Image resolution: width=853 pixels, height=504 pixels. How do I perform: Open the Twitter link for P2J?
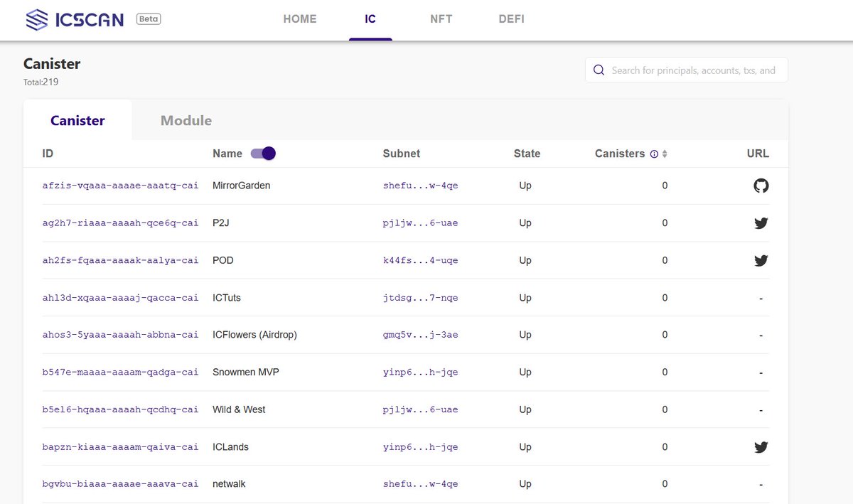(x=761, y=223)
